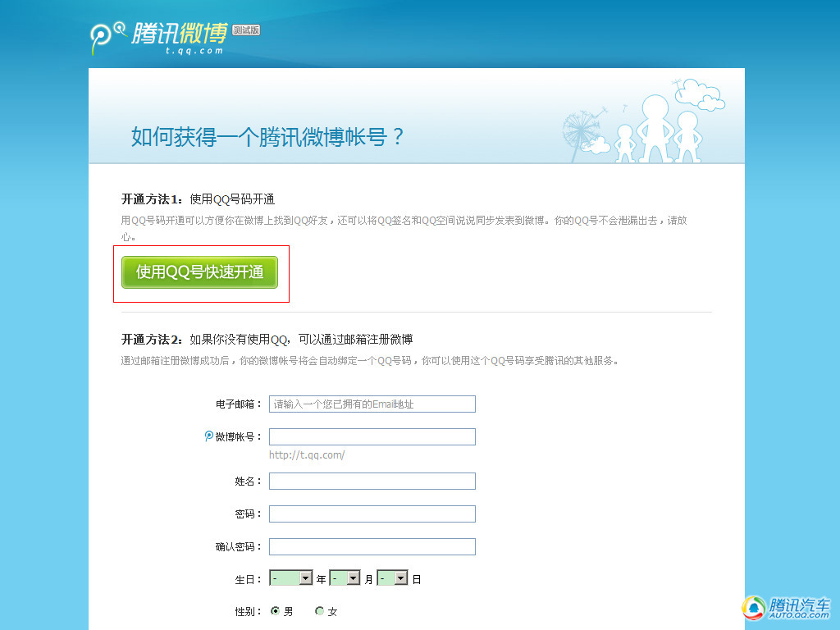This screenshot has width=840, height=630.
Task: Click the small Weibo icon beside 微博帐号
Action: 209,436
